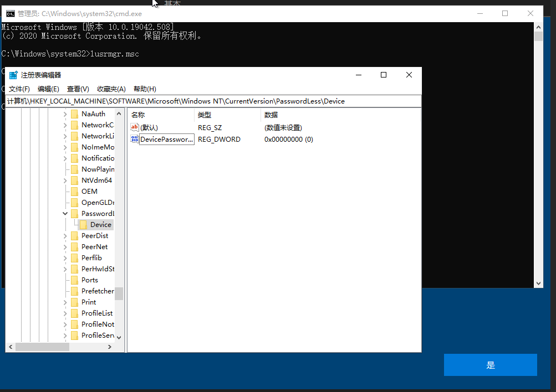Viewport: 556px width, 392px height.
Task: Expand the NoImeMo registry key
Action: (x=65, y=147)
